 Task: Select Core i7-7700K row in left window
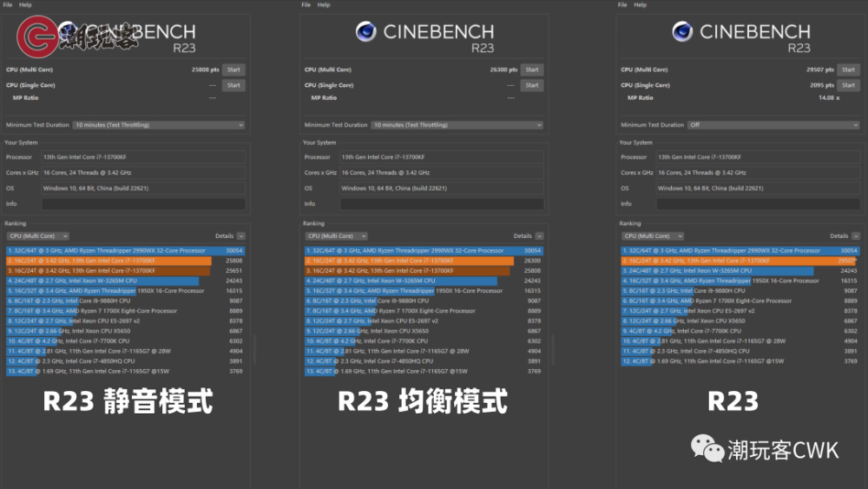click(x=126, y=341)
